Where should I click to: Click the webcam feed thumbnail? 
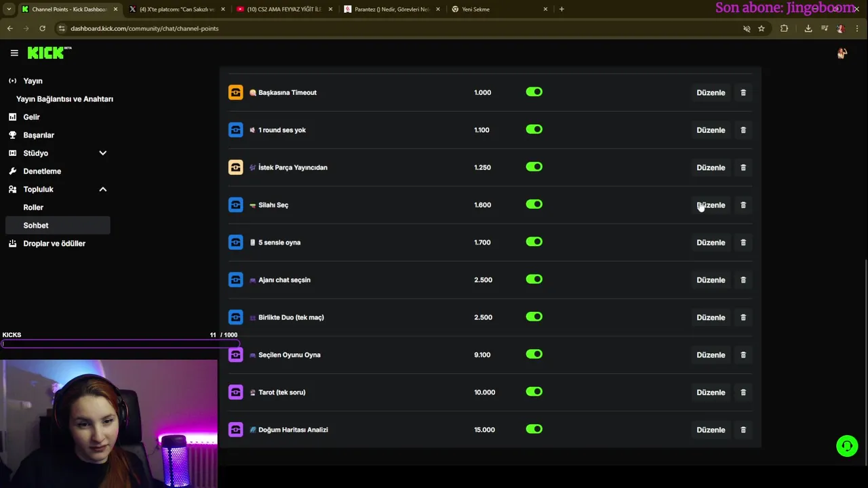pos(108,424)
